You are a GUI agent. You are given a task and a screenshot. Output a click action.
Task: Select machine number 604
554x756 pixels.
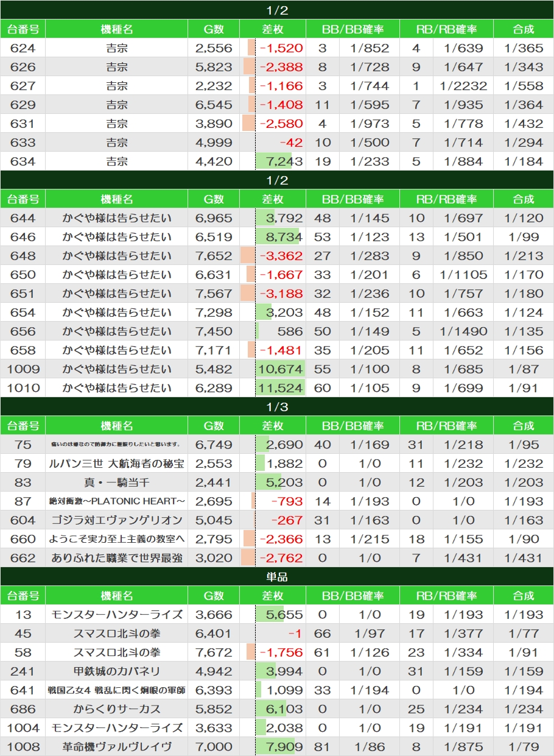(23, 520)
